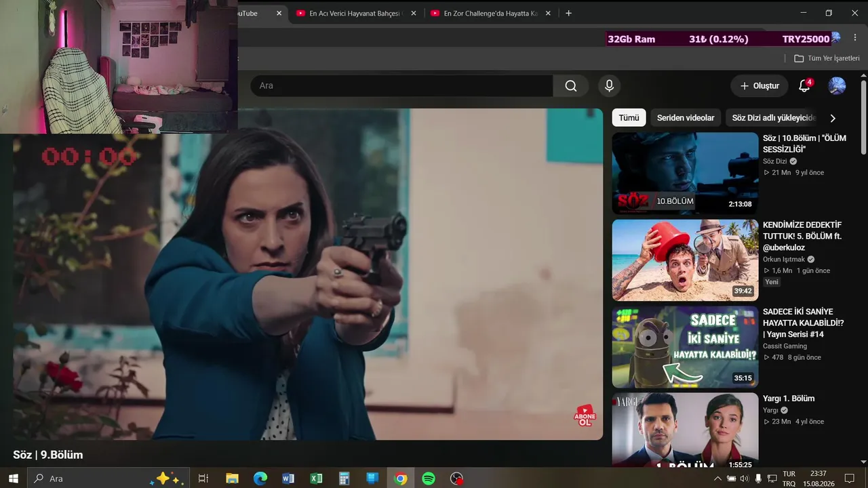Screen dimensions: 868x488
Task: Close the 'En Zor Challenge'da Hayatta' tab
Action: [x=548, y=13]
